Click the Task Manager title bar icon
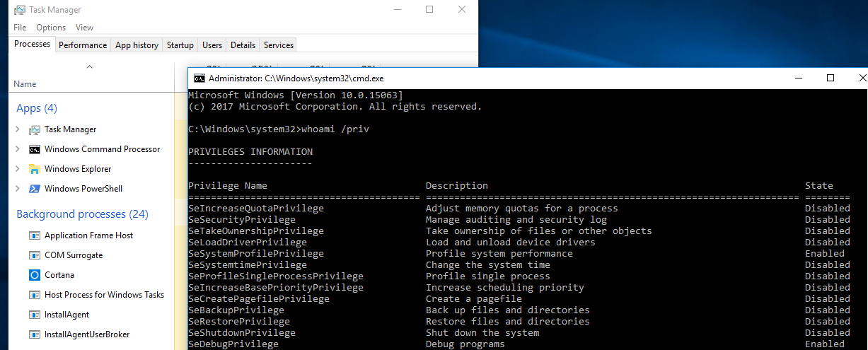Viewport: 868px width, 350px height. click(x=20, y=10)
